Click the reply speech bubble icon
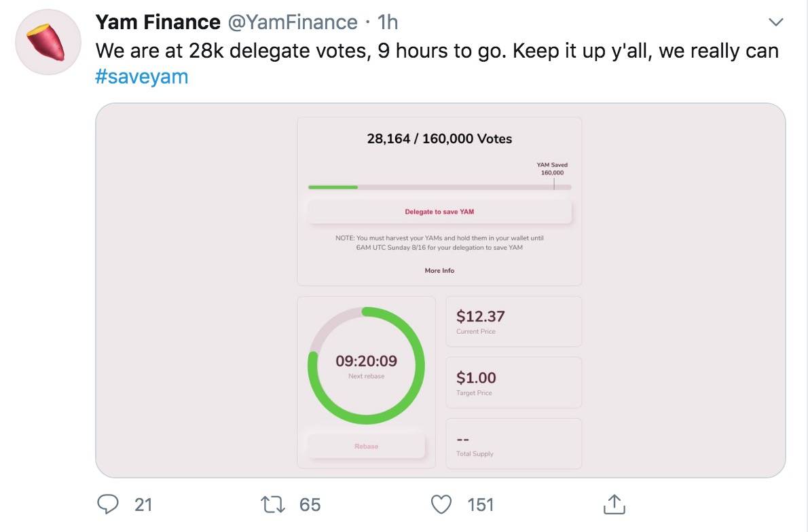 109,504
